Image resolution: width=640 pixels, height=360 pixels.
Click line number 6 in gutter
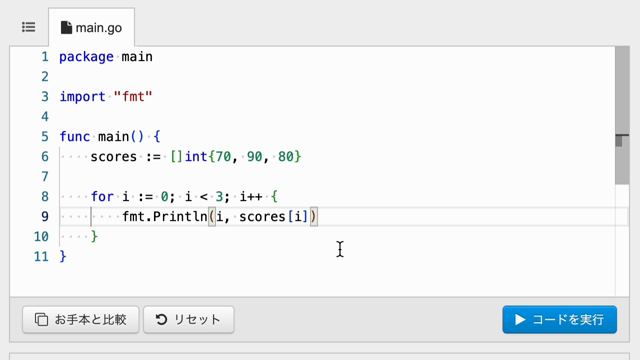click(45, 157)
